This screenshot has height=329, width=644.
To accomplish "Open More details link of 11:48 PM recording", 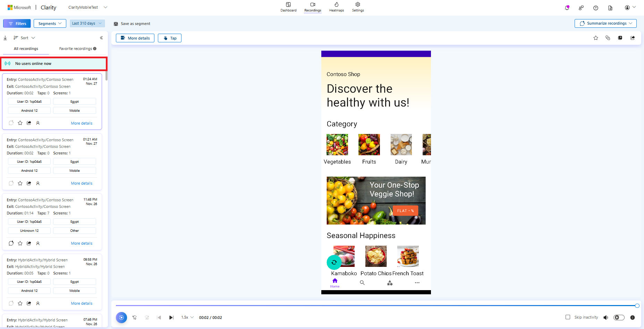I will point(82,243).
